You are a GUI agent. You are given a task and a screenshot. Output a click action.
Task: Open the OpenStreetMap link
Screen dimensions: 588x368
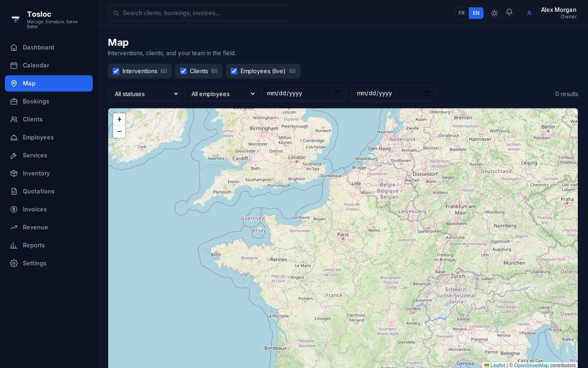tap(531, 365)
